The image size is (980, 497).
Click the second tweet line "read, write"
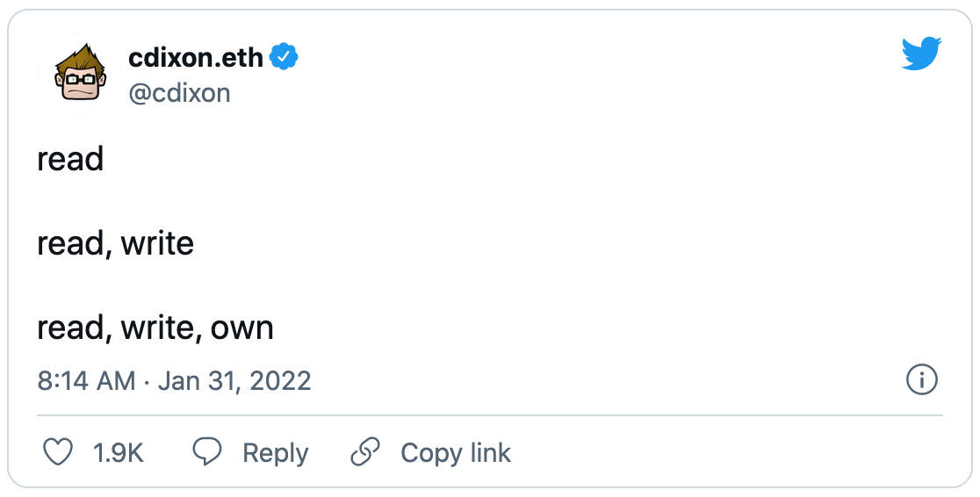[115, 243]
